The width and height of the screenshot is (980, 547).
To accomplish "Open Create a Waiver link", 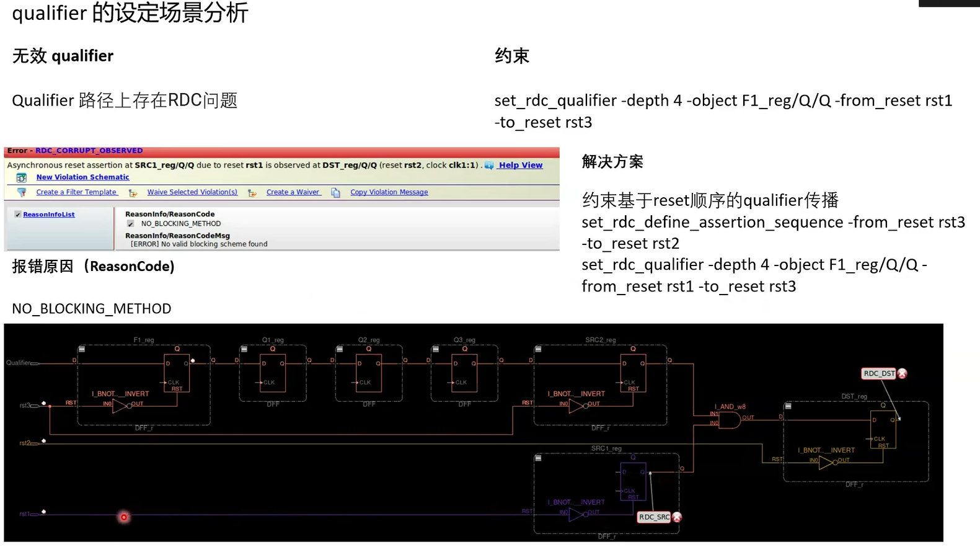I will coord(294,192).
